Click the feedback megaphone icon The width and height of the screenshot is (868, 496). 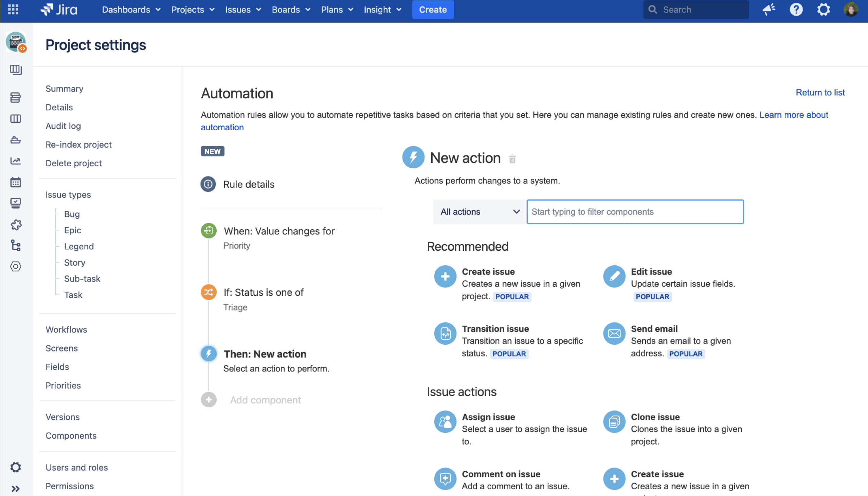point(769,9)
